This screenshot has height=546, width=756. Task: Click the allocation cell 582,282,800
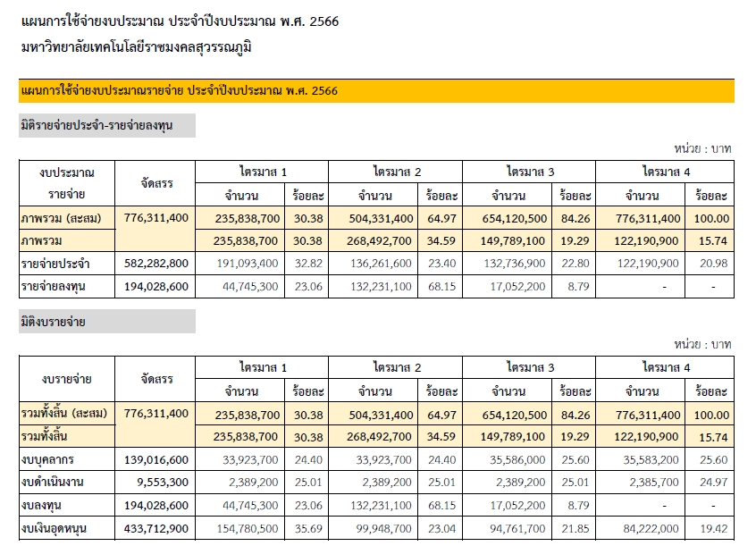coord(156,264)
